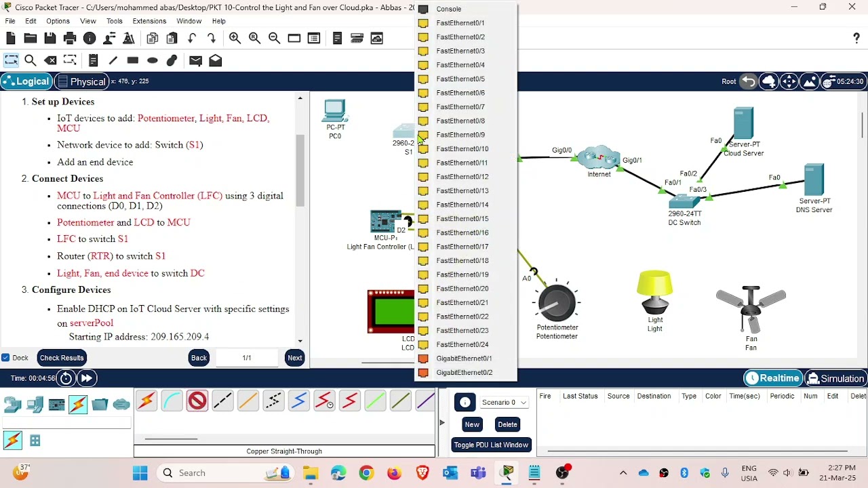Open the Network Information icon

pyautogui.click(x=90, y=39)
